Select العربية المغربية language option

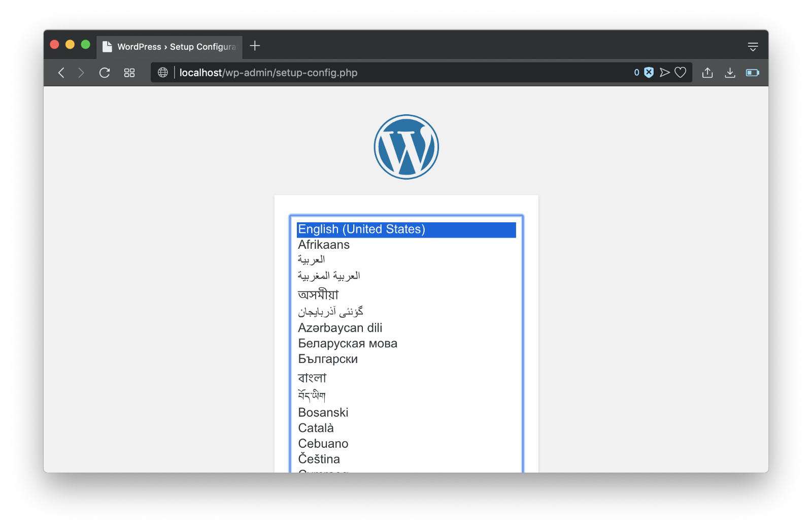406,276
